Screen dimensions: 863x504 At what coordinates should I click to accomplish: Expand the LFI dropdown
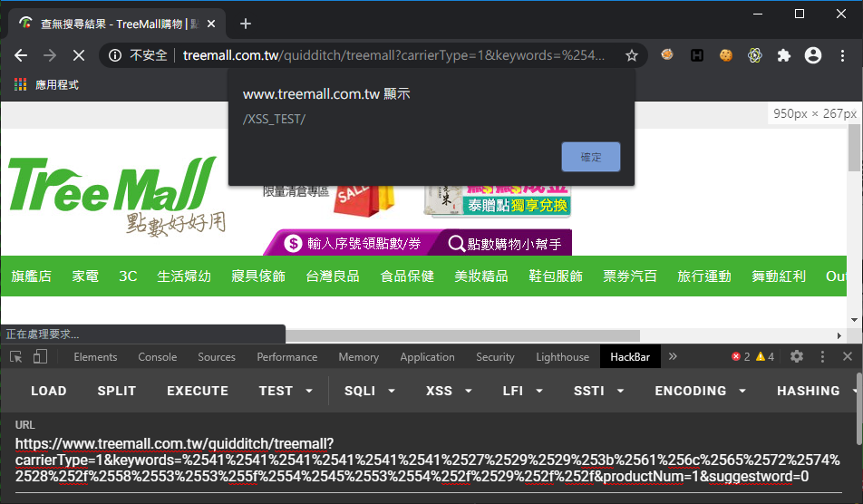click(523, 391)
